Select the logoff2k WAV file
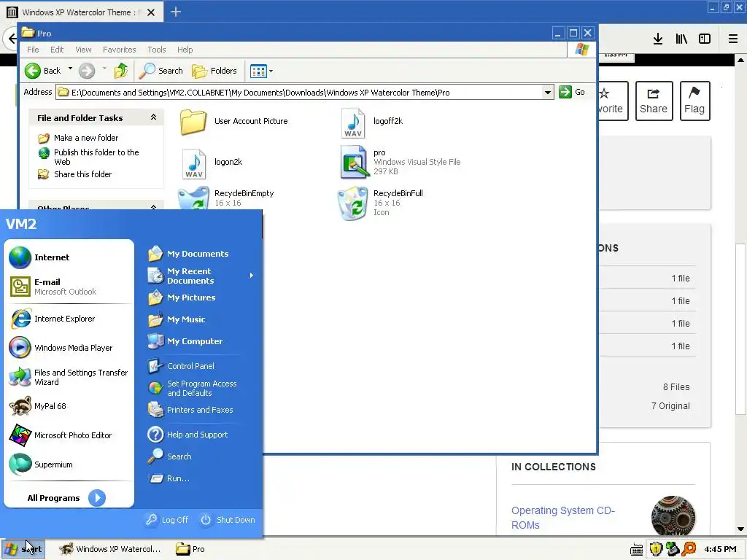 (372, 123)
